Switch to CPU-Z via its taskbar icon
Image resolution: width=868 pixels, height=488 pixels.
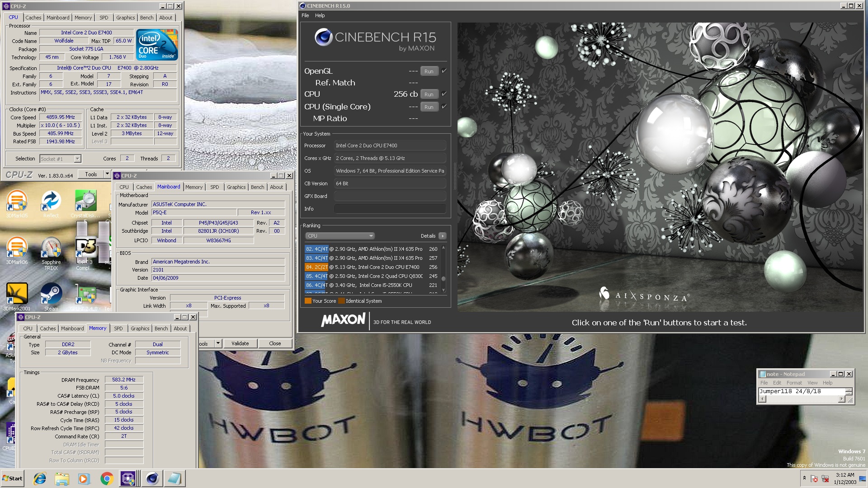coord(128,479)
